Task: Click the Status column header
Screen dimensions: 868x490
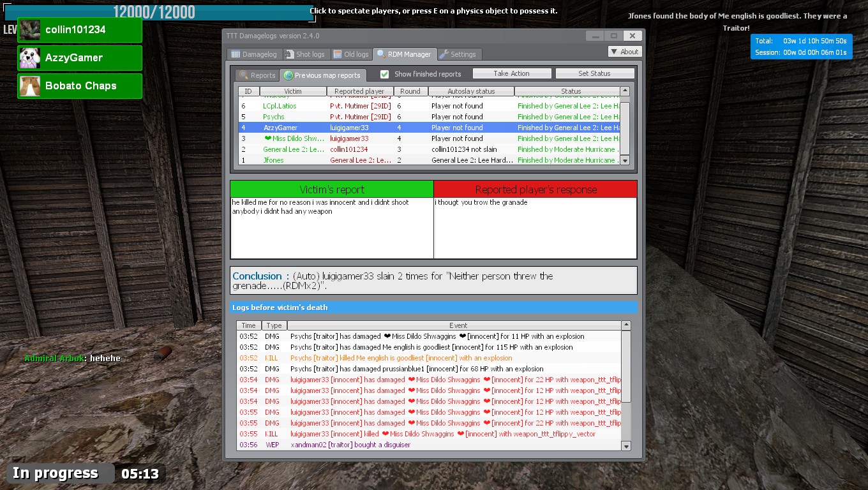Action: pyautogui.click(x=567, y=91)
